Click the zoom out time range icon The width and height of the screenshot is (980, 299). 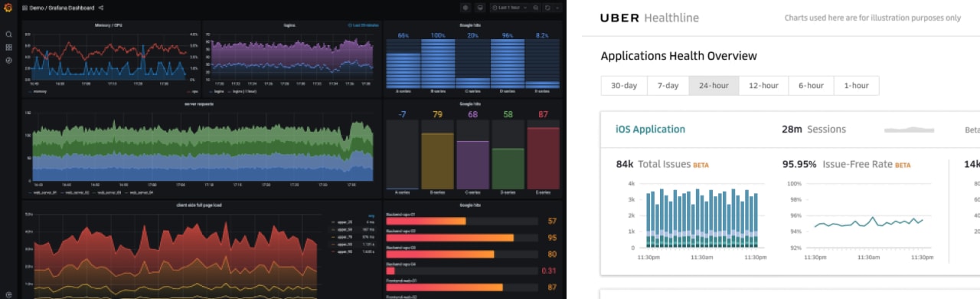coord(535,8)
